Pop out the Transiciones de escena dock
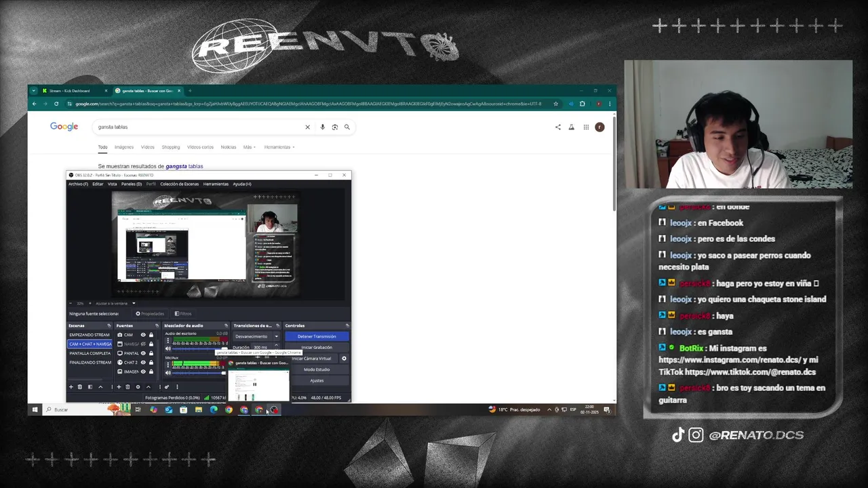 pyautogui.click(x=278, y=325)
